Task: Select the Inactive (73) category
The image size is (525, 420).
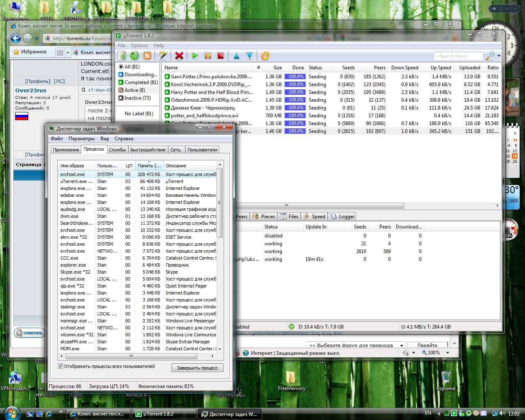Action: 137,98
